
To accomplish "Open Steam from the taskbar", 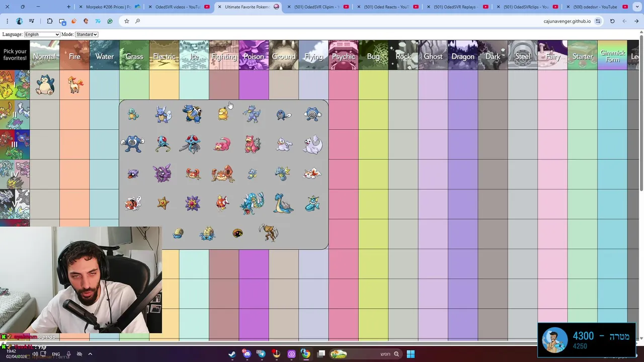I will [232, 354].
